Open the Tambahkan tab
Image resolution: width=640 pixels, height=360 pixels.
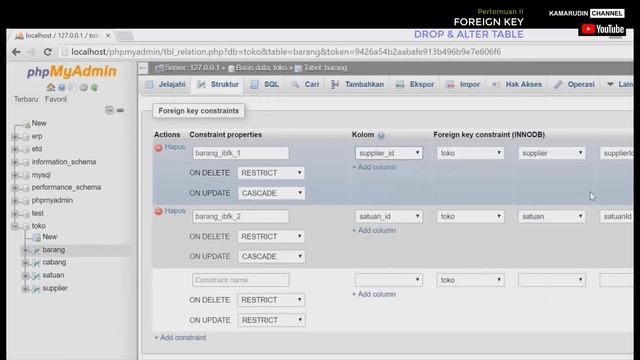[x=358, y=84]
